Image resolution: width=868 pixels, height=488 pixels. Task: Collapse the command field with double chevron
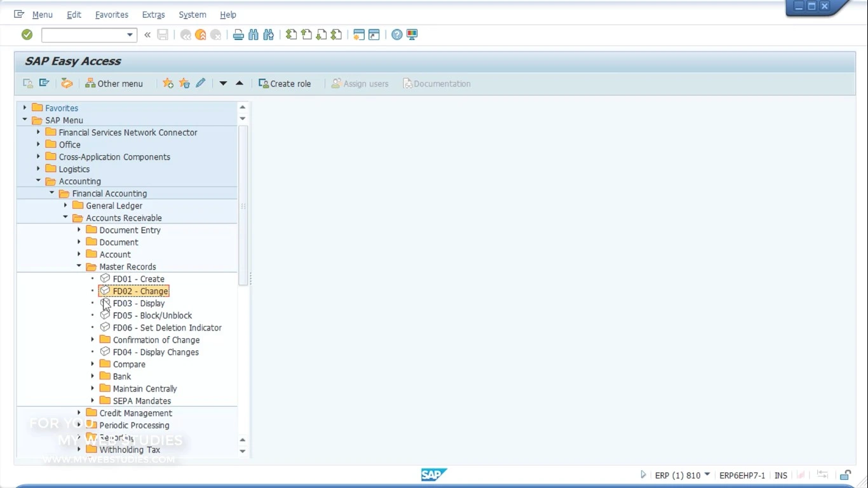(147, 34)
